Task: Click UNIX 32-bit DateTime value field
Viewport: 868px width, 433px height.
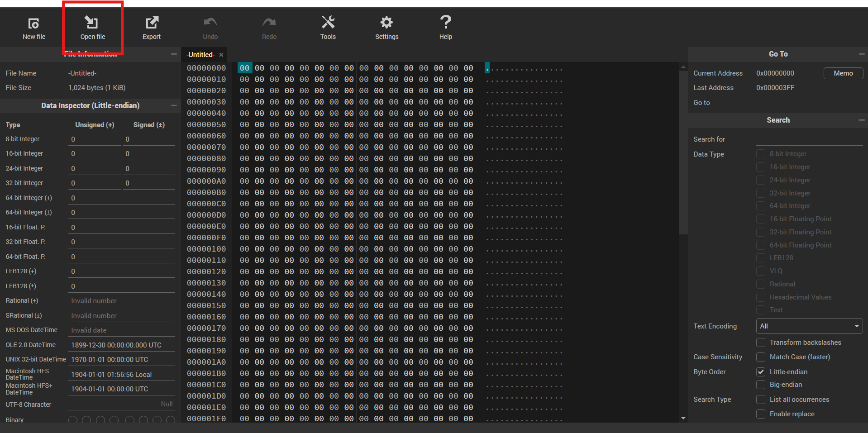Action: (121, 360)
